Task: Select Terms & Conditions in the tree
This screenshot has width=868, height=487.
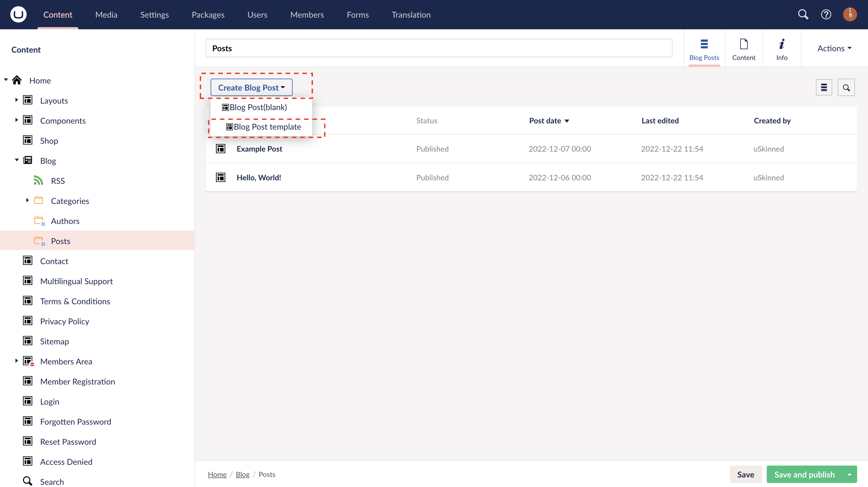Action: pyautogui.click(x=75, y=301)
